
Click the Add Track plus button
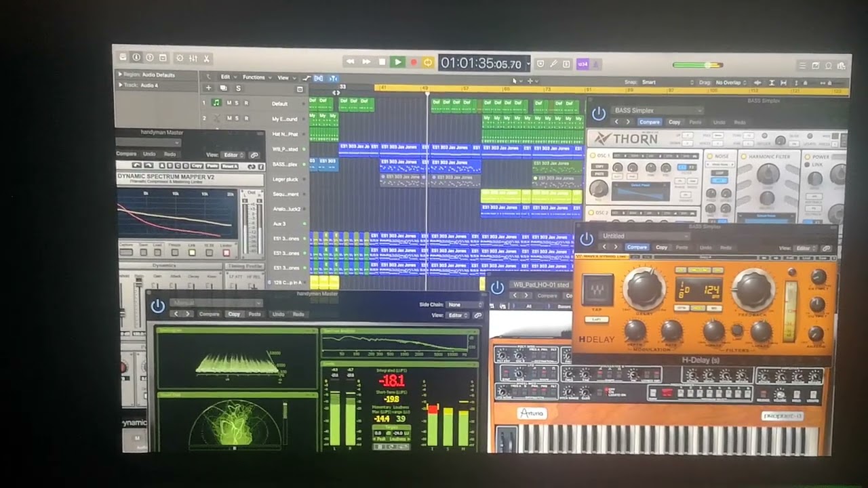209,88
